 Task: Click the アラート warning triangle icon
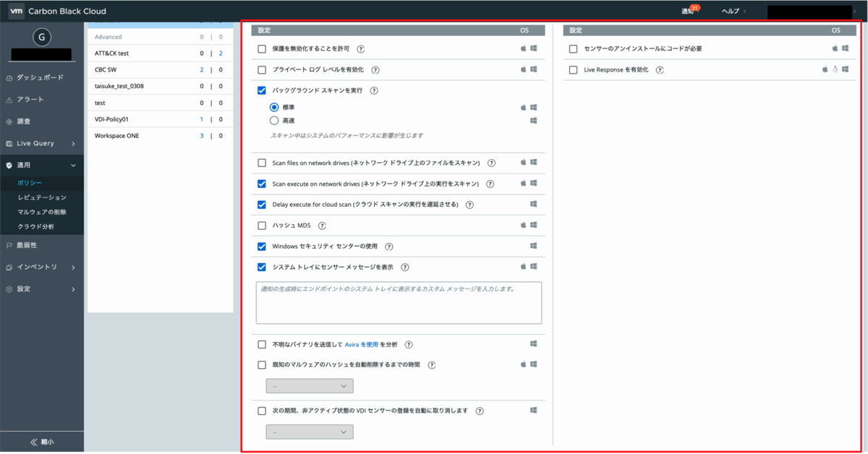[x=9, y=100]
